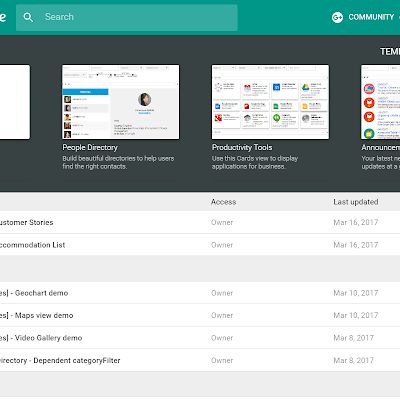Click the TEMPLATES heading text
Image resolution: width=400 pixels, height=400 pixels.
[x=390, y=52]
